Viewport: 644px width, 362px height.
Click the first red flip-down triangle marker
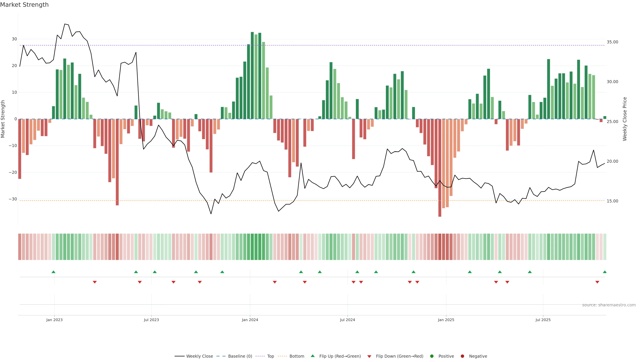pos(95,282)
